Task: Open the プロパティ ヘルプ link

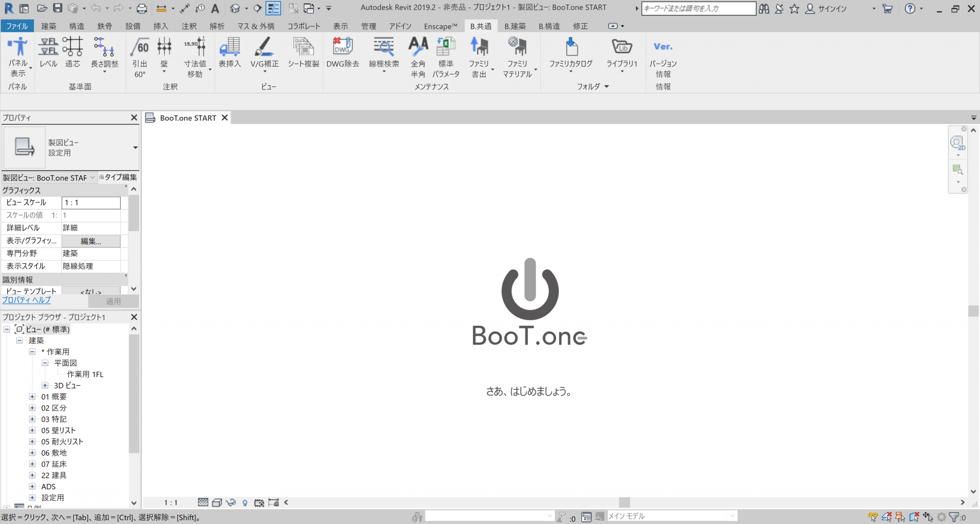Action: click(x=26, y=300)
